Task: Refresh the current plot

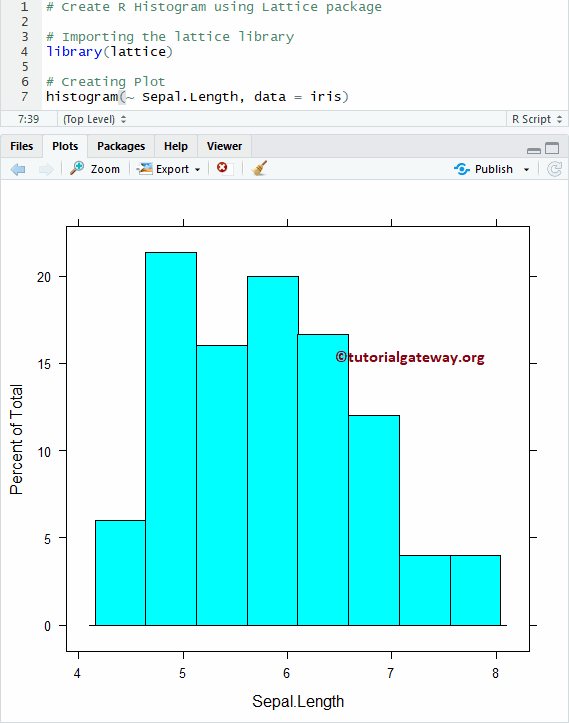Action: point(554,169)
